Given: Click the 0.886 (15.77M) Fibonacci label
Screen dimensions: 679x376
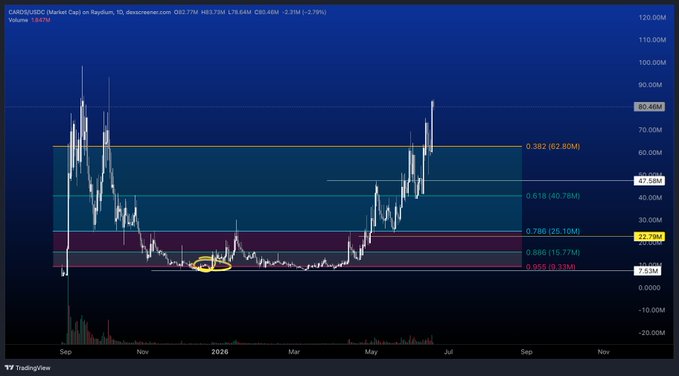Looking at the screenshot, I should click(553, 253).
